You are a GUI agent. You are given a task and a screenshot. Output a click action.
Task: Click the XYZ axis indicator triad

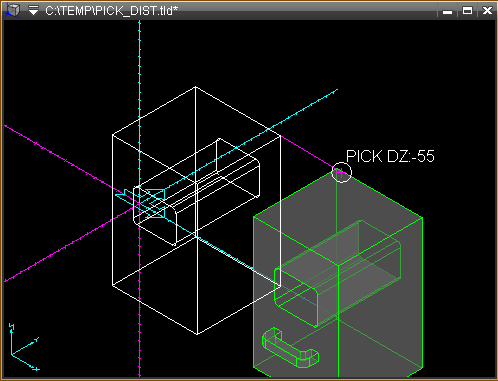coord(23,347)
